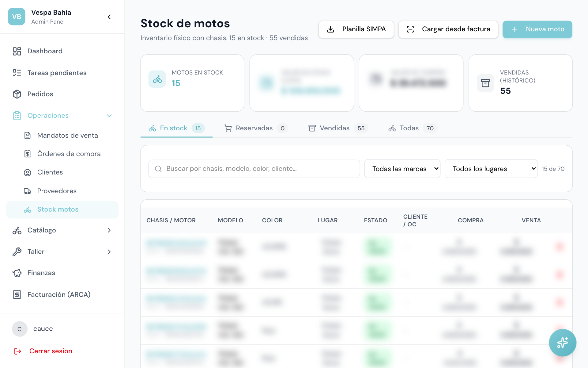588x368 pixels.
Task: Click COMPRA column header
Action: click(471, 220)
